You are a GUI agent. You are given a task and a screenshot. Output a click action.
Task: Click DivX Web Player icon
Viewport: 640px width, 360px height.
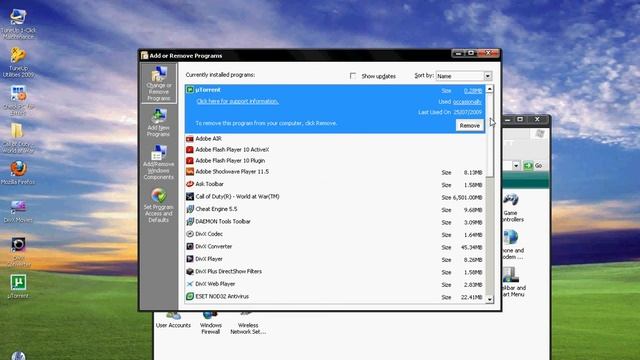[190, 284]
